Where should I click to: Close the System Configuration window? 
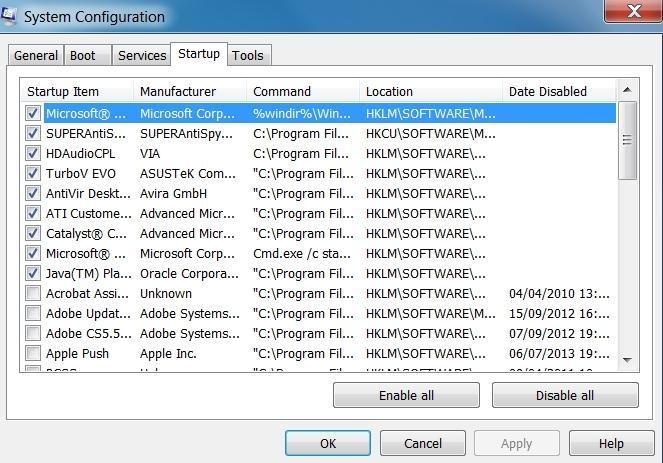(x=633, y=11)
